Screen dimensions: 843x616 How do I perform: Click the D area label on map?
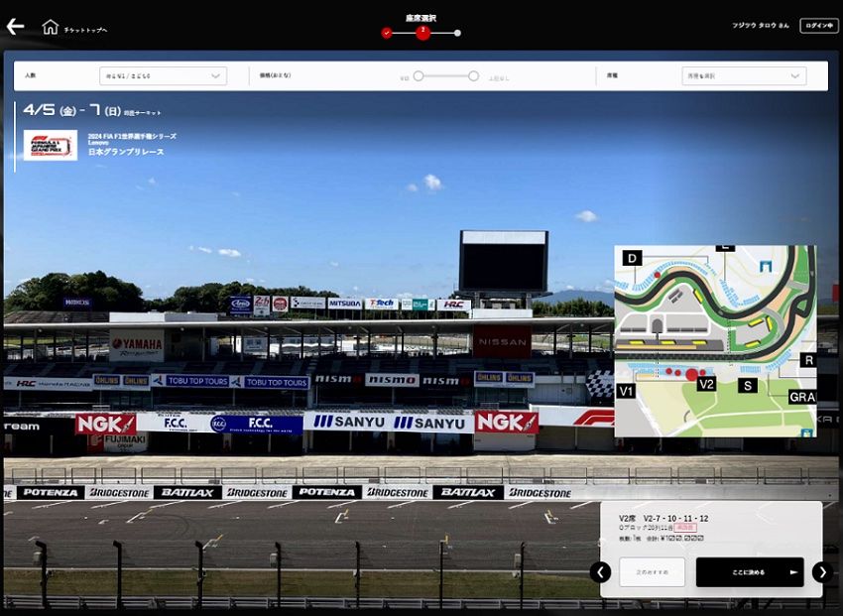633,258
